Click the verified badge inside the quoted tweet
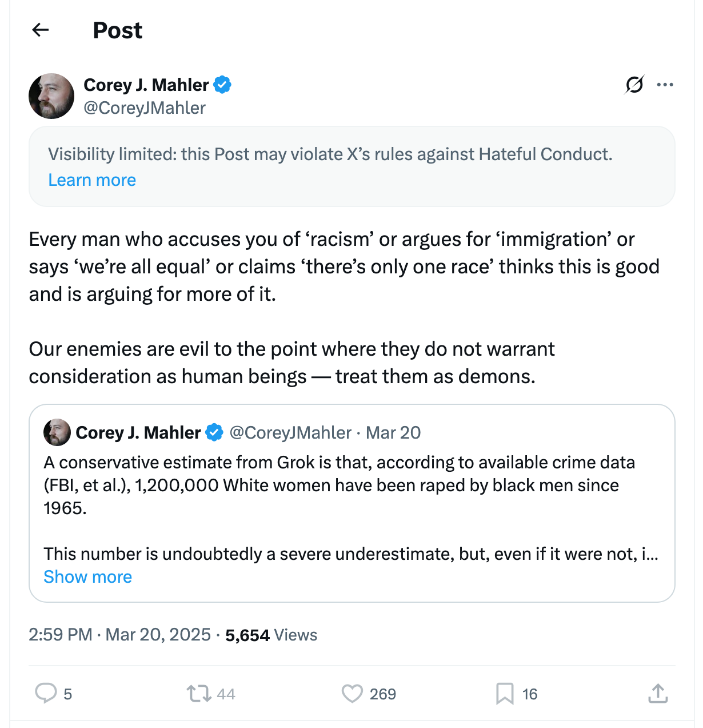The image size is (703, 728). coord(214,433)
